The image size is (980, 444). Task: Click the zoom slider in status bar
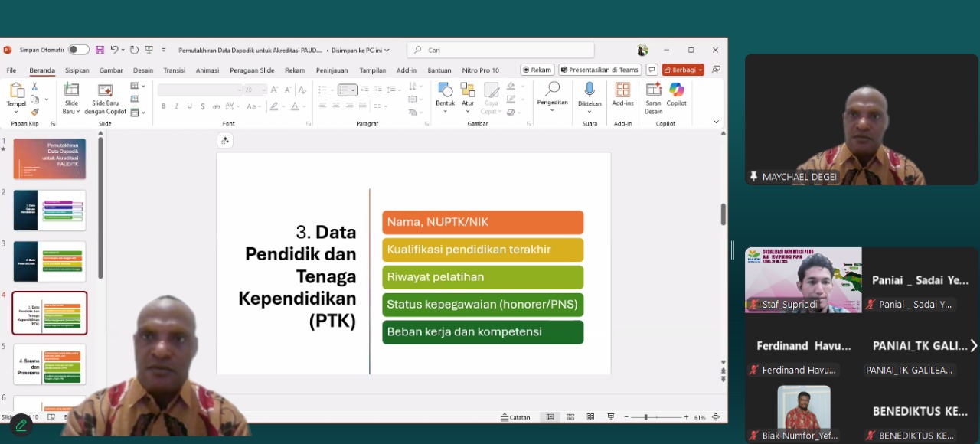tap(646, 417)
